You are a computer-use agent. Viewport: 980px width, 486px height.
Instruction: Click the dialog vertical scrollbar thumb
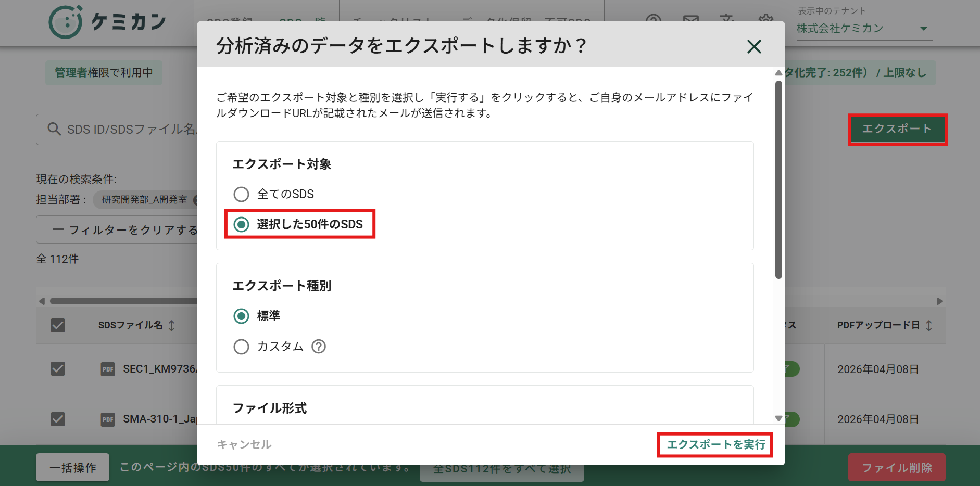(778, 180)
